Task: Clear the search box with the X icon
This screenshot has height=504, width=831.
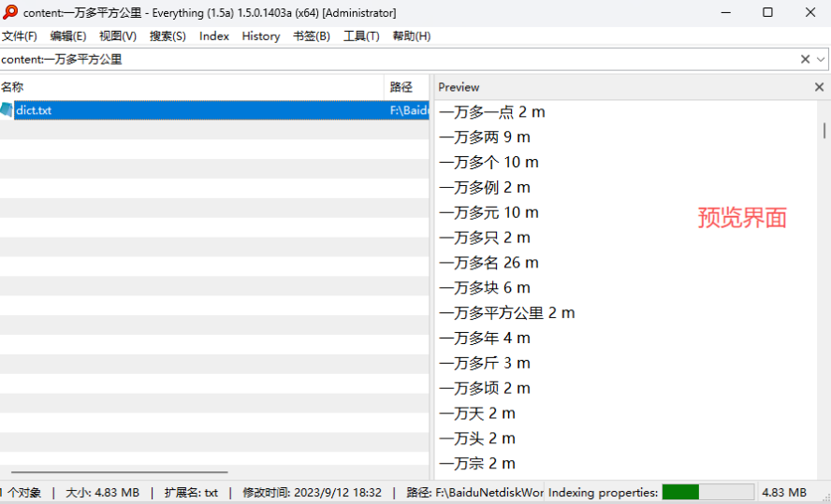Action: (805, 59)
